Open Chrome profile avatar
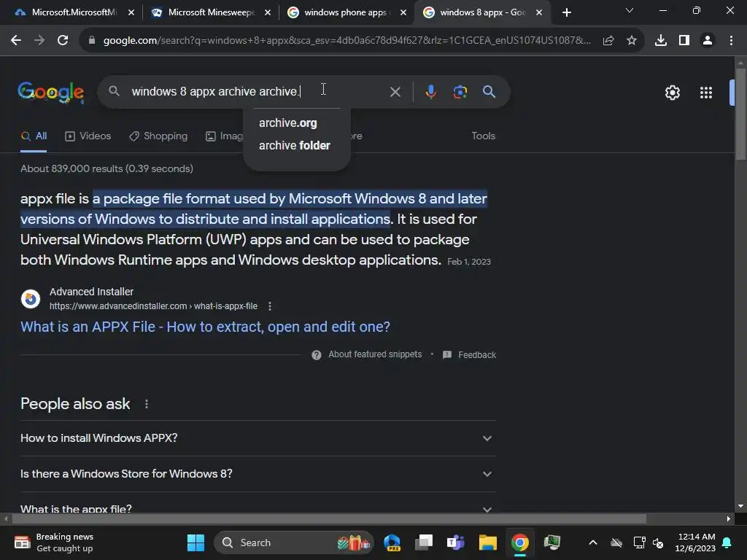This screenshot has width=747, height=560. coord(708,41)
